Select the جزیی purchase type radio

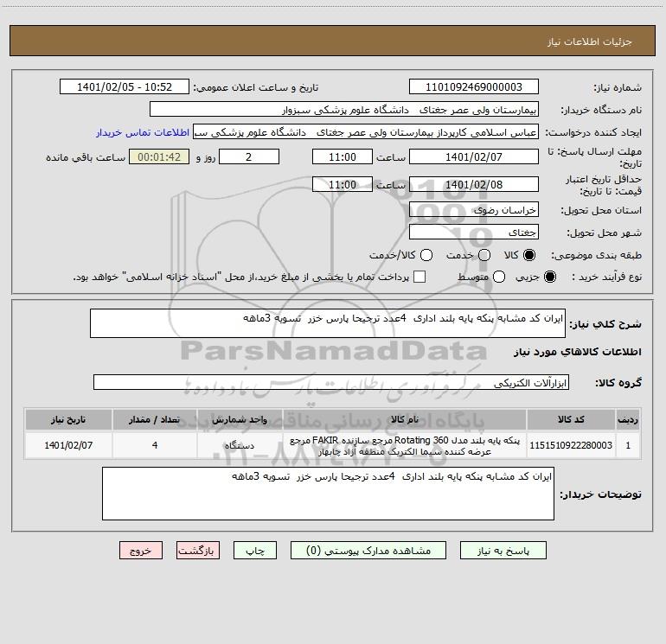549,277
